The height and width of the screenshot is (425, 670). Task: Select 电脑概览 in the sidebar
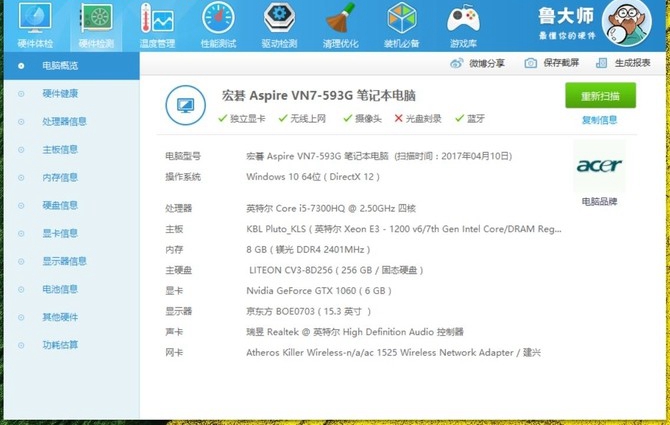(71, 66)
